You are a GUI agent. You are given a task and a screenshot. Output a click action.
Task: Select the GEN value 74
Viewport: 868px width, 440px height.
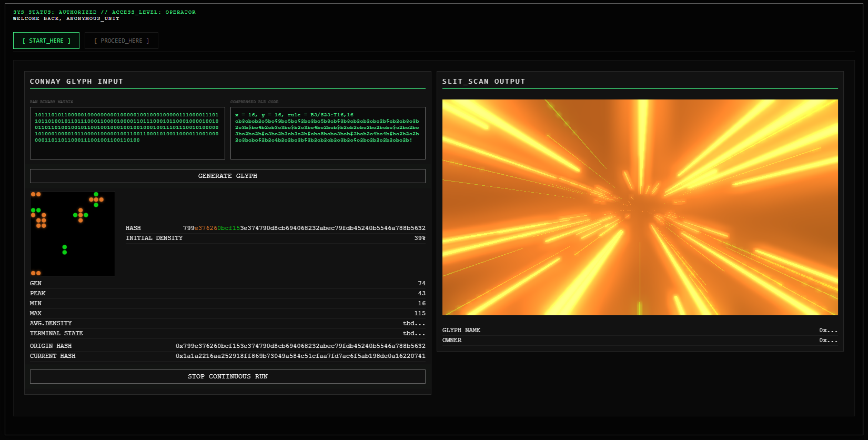click(422, 283)
